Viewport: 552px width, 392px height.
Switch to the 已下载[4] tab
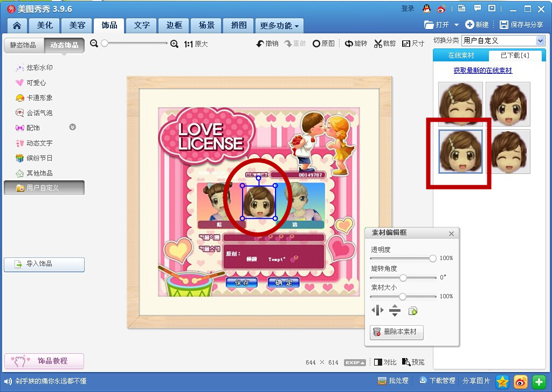[515, 55]
